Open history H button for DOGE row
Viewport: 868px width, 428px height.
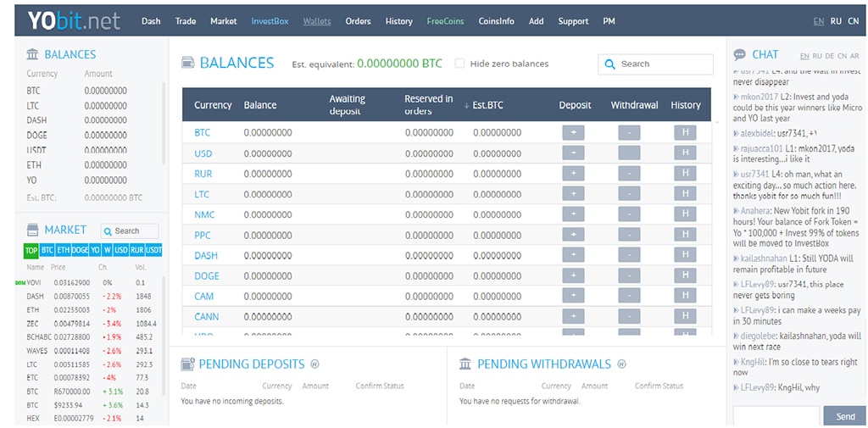click(x=685, y=275)
